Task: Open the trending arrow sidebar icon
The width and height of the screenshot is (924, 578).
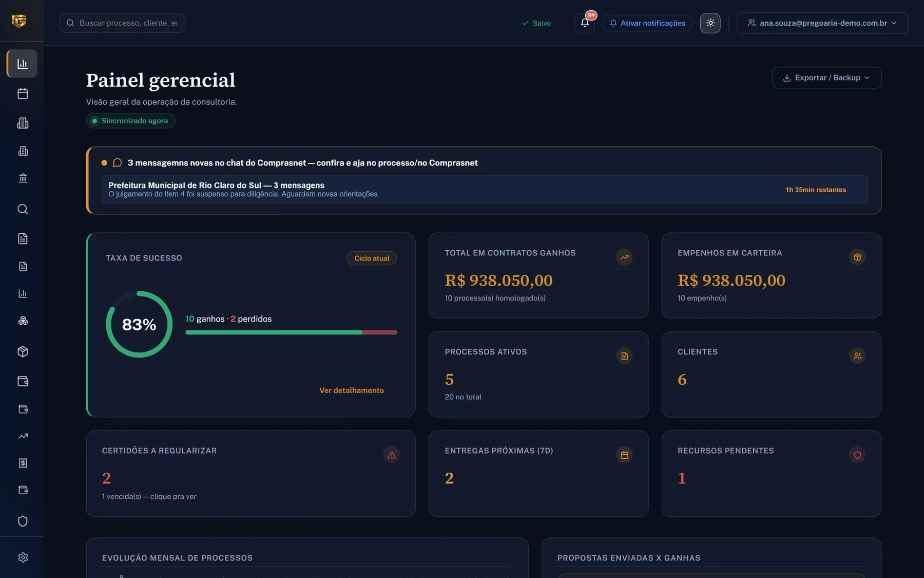Action: tap(23, 436)
